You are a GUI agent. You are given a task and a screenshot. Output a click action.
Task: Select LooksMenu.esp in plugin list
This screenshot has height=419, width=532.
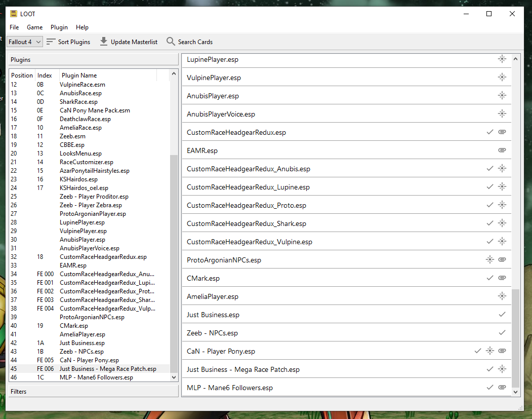point(90,154)
